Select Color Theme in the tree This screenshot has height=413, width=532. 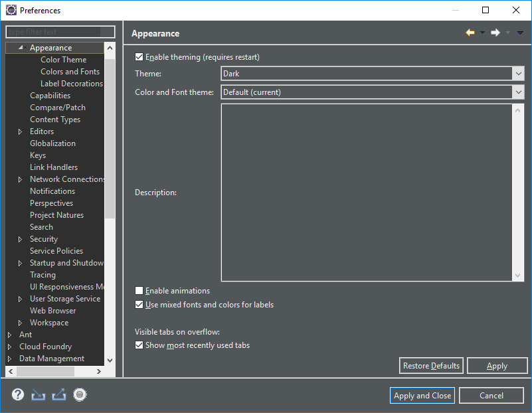coord(64,60)
